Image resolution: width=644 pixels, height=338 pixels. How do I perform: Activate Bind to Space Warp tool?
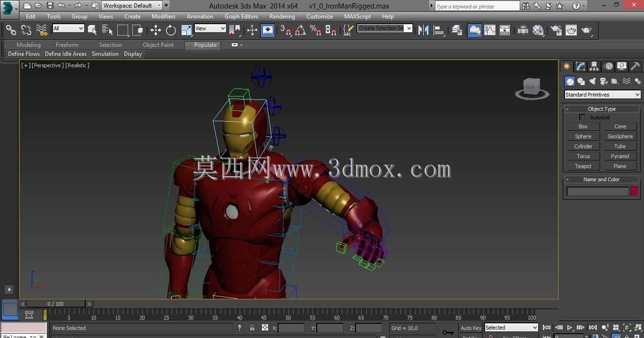coord(42,30)
